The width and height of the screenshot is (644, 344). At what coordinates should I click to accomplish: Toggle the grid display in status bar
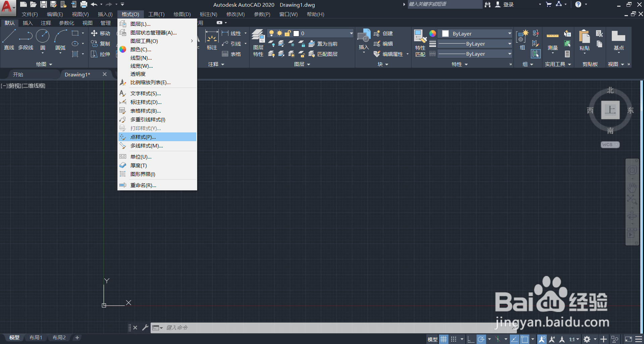click(443, 339)
